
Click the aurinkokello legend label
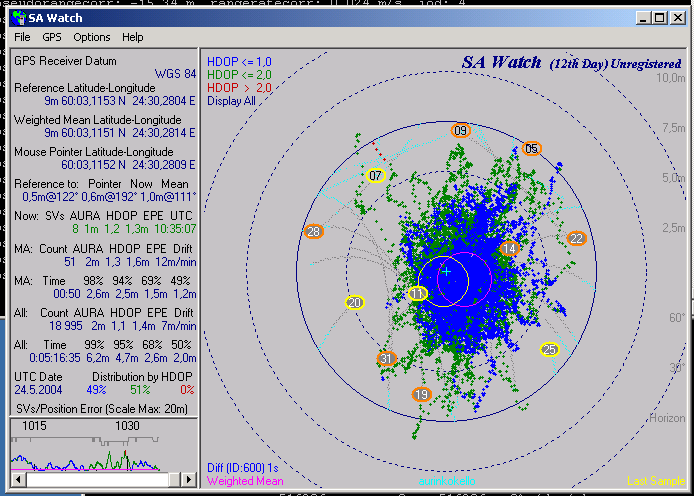447,481
